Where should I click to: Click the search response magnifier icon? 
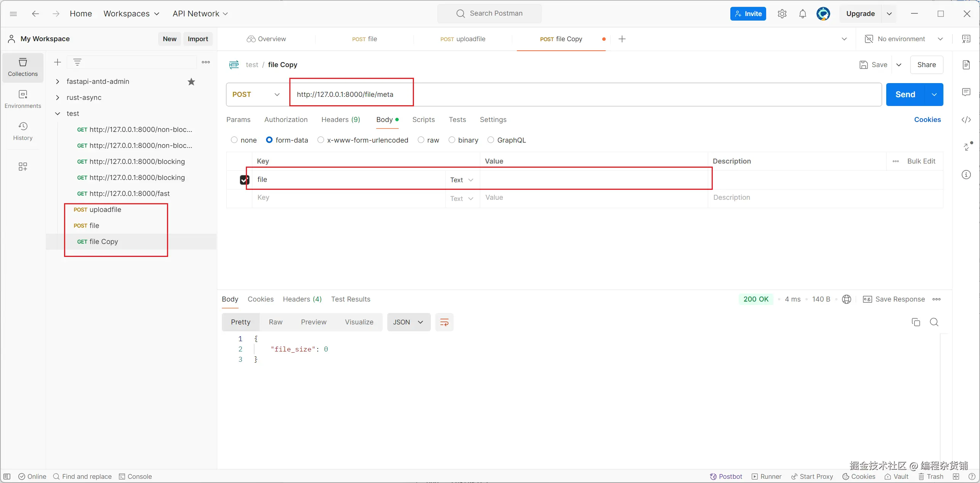tap(934, 322)
